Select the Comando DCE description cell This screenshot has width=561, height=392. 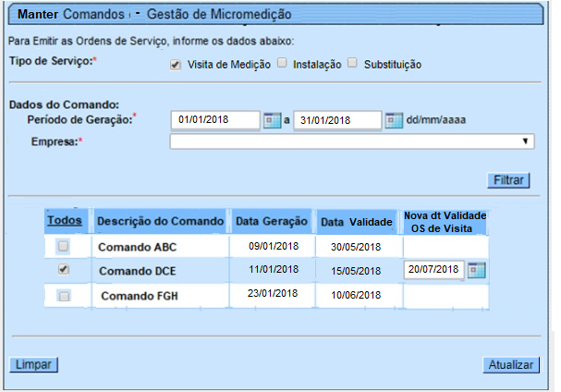pyautogui.click(x=160, y=271)
